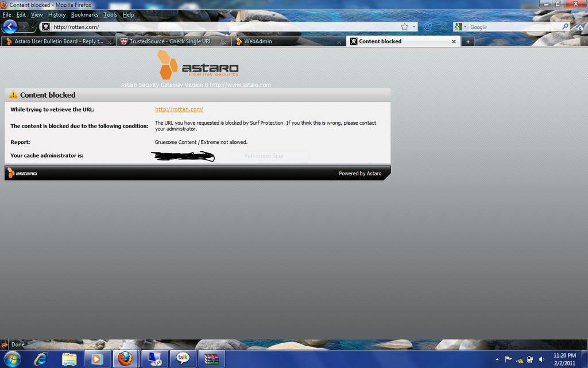Click the skull site icon in address bar
Image resolution: width=588 pixels, height=368 pixels.
46,27
